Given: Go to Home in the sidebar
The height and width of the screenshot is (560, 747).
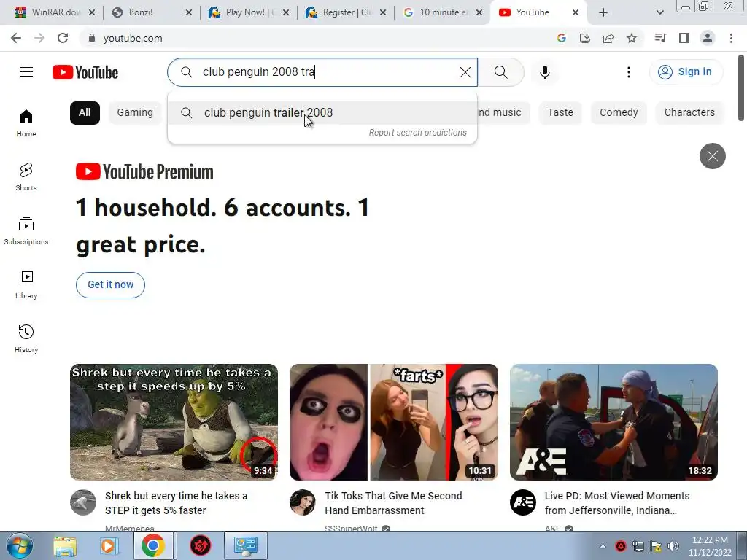Looking at the screenshot, I should 26,123.
